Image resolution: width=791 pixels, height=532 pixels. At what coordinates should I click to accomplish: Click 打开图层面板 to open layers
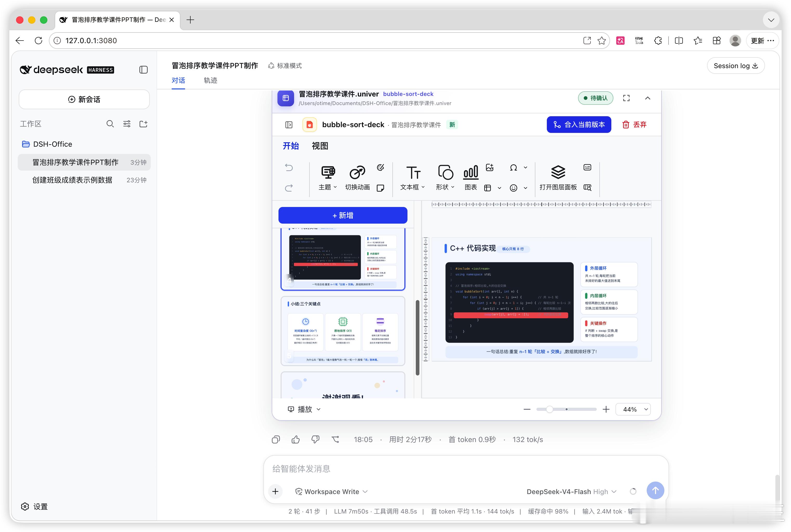coord(558,178)
